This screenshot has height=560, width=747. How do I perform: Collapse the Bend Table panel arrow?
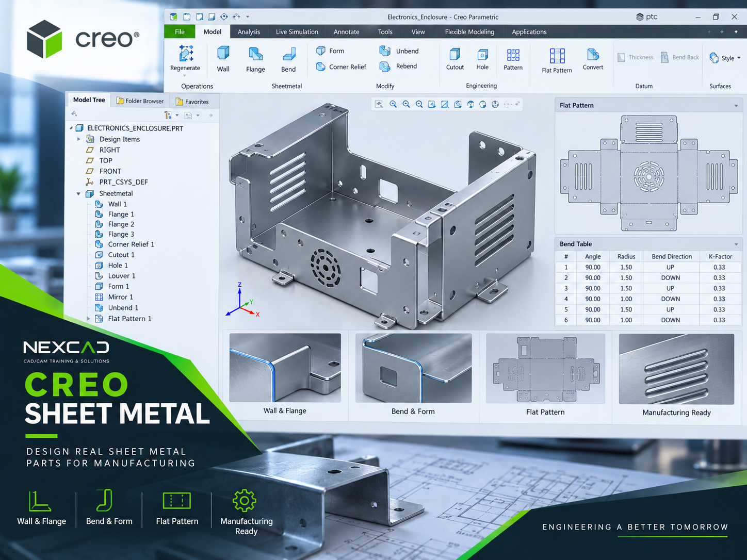[x=736, y=244]
